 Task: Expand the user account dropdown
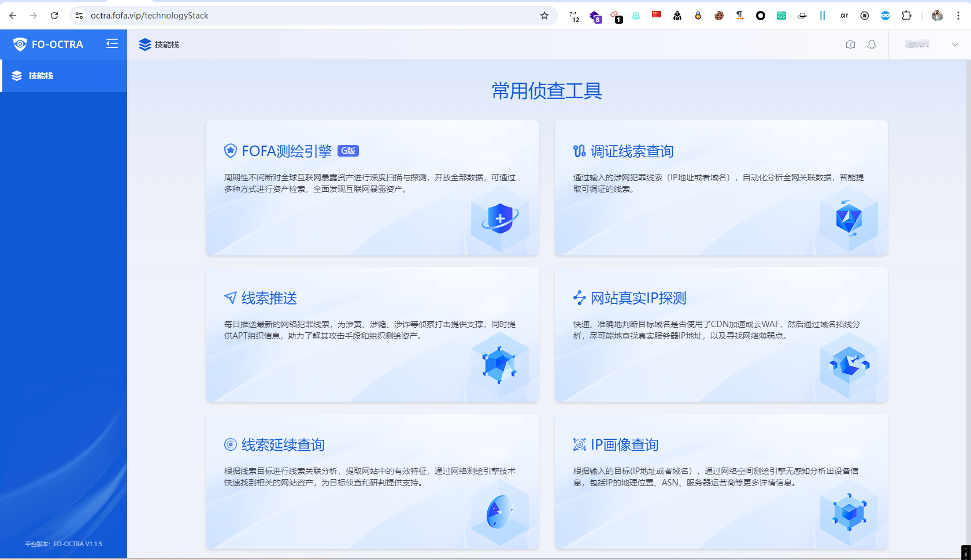[955, 44]
